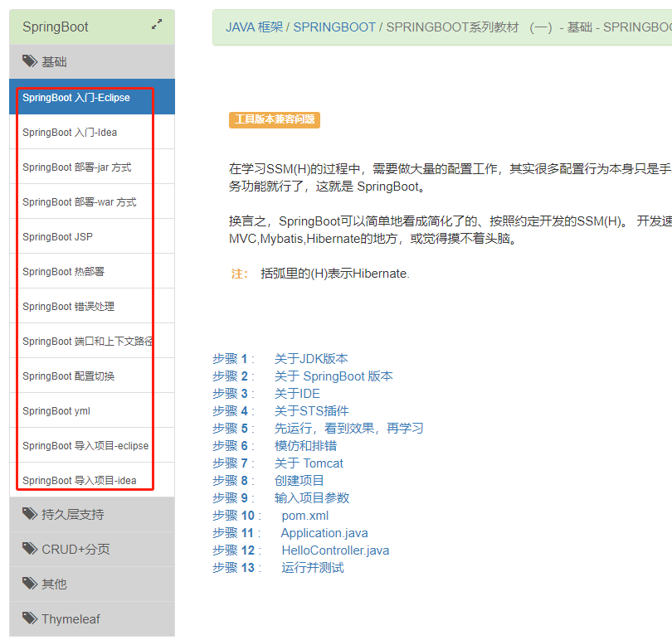Go to step 12 HelloController.java
The width and height of the screenshot is (672, 640).
(335, 550)
